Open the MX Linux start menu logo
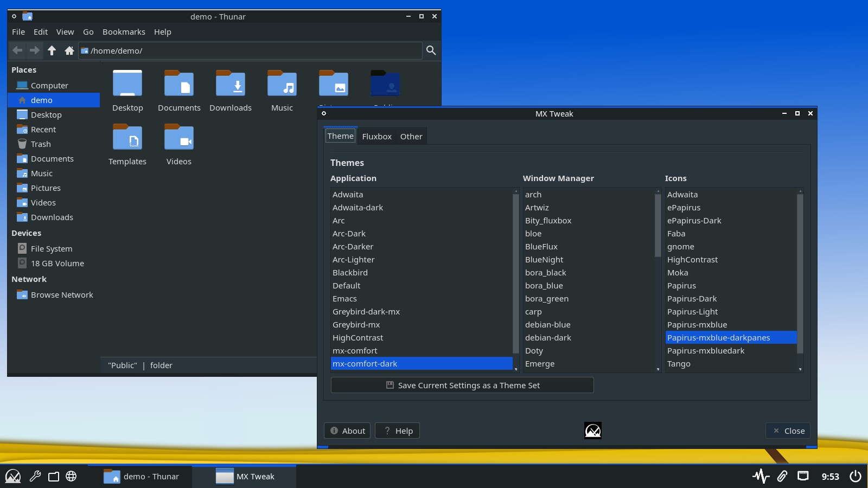Screen dimensions: 868x488 (13, 476)
